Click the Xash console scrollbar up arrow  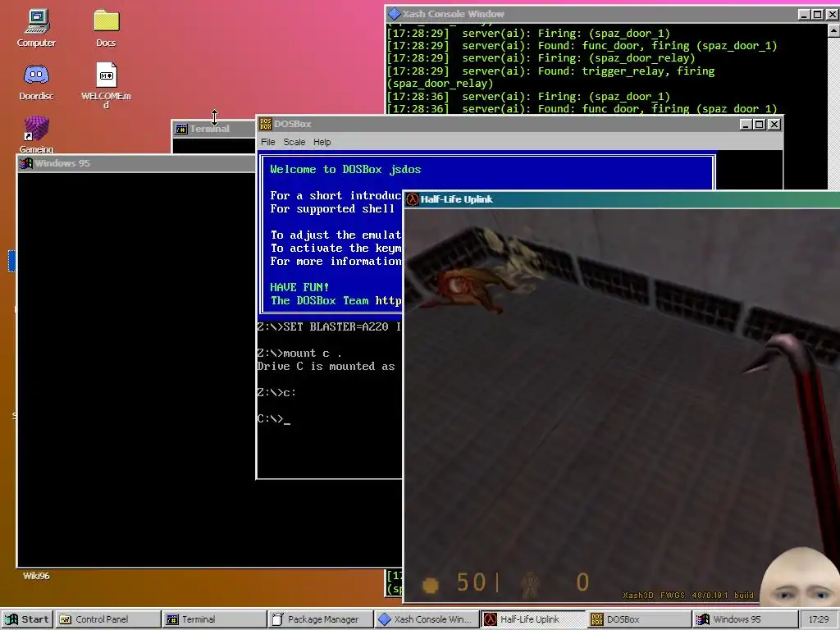pyautogui.click(x=833, y=30)
